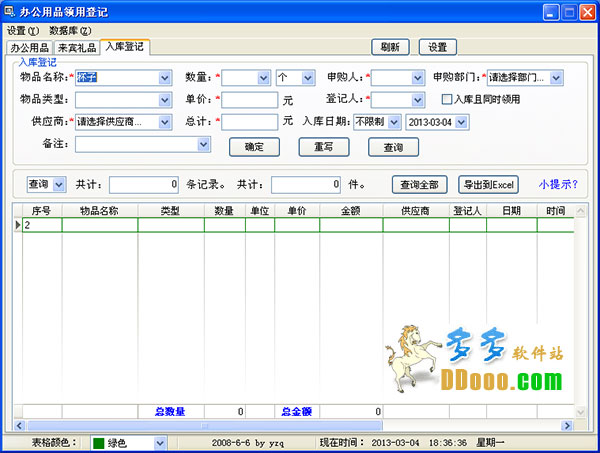Click the 确定 button
This screenshot has width=600, height=453.
[254, 147]
